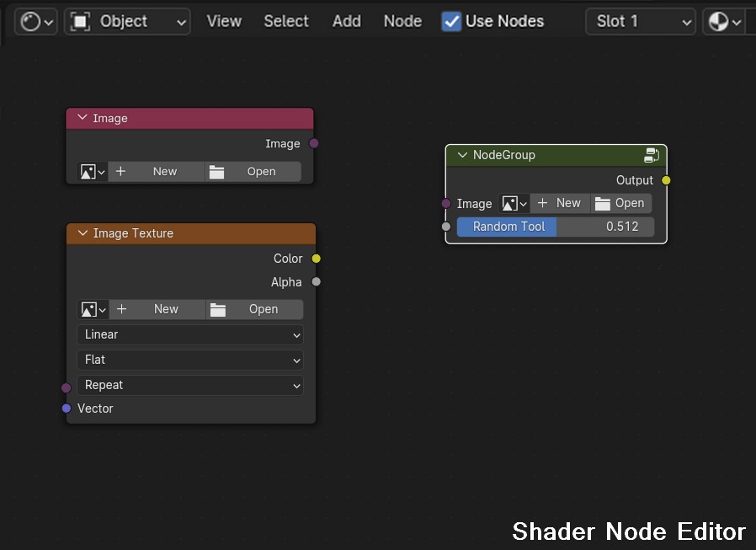Click Open in the Image Texture node
The image size is (756, 550).
tap(255, 309)
